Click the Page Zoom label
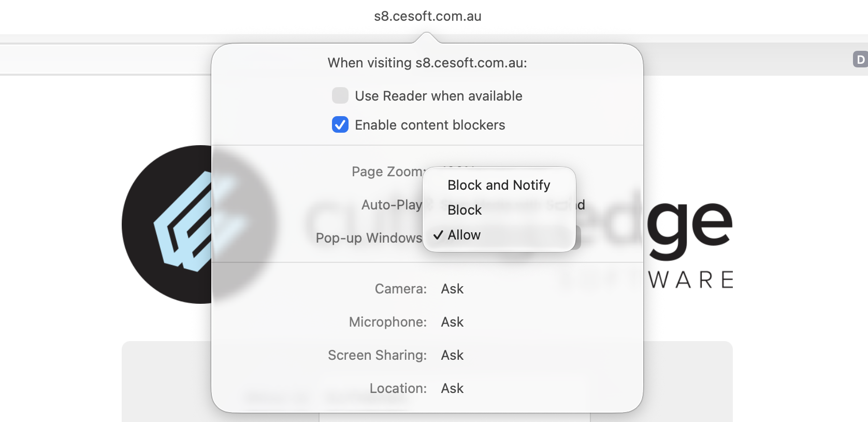 click(388, 172)
